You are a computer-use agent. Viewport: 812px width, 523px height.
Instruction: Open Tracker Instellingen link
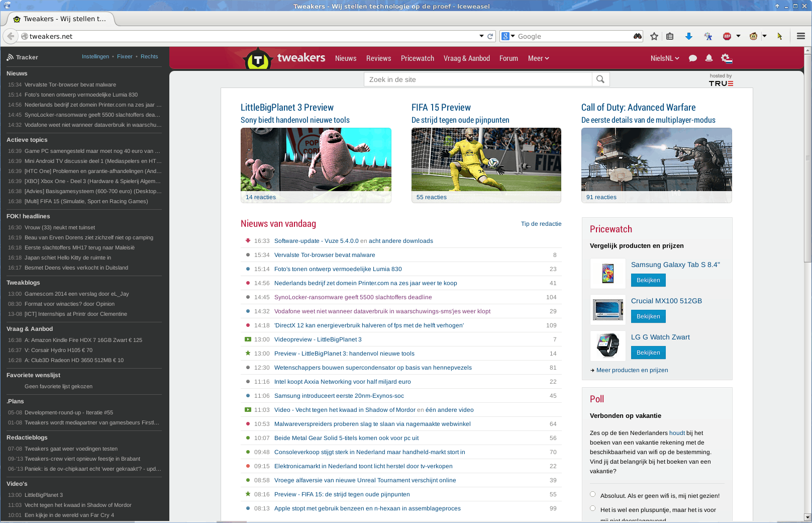95,56
